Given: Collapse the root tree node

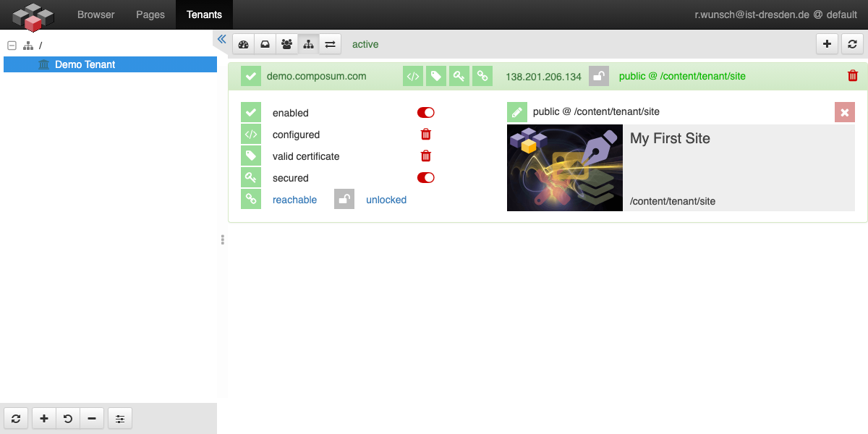Looking at the screenshot, I should pos(12,46).
